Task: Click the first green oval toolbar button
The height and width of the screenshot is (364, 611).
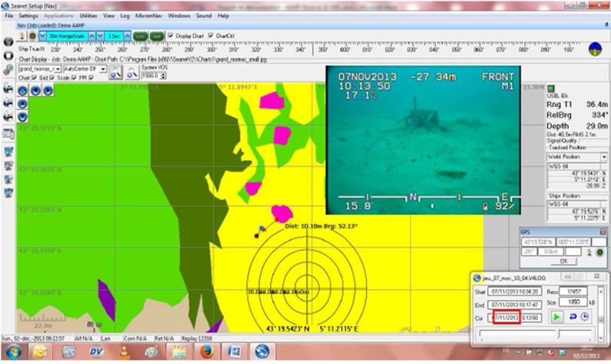Action: point(140,36)
